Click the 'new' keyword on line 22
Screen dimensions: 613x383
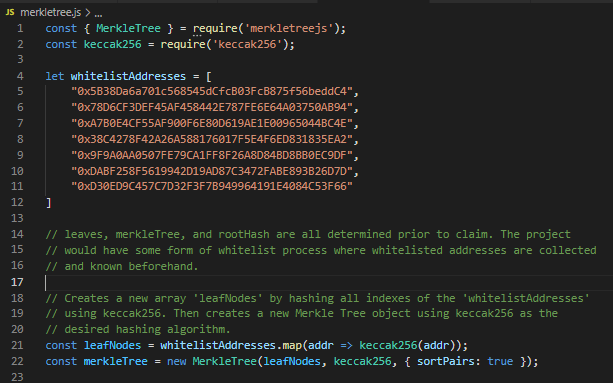pyautogui.click(x=176, y=362)
